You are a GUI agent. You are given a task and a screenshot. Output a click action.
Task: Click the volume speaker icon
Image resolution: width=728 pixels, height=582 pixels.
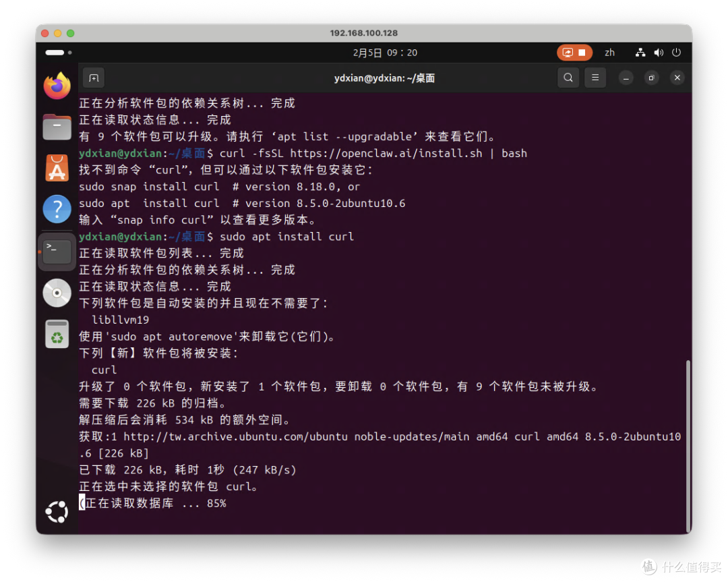[659, 53]
